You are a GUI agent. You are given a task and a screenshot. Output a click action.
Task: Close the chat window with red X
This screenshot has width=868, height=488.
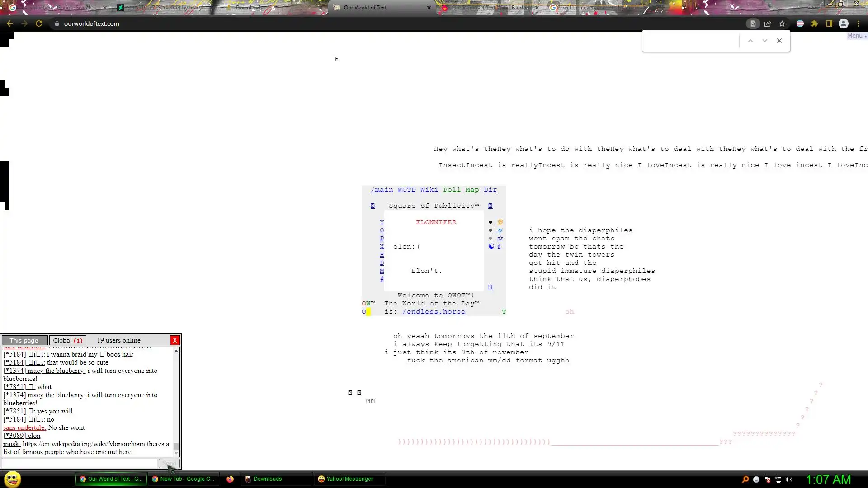pos(175,340)
